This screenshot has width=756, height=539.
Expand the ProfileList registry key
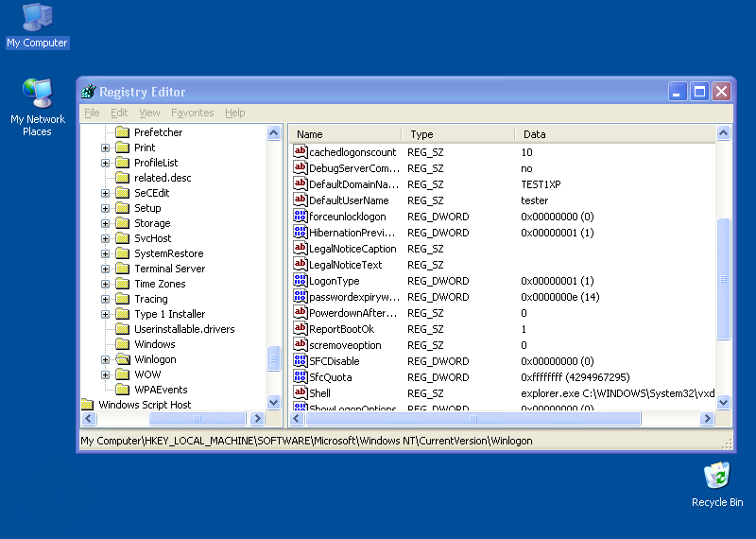click(x=105, y=163)
